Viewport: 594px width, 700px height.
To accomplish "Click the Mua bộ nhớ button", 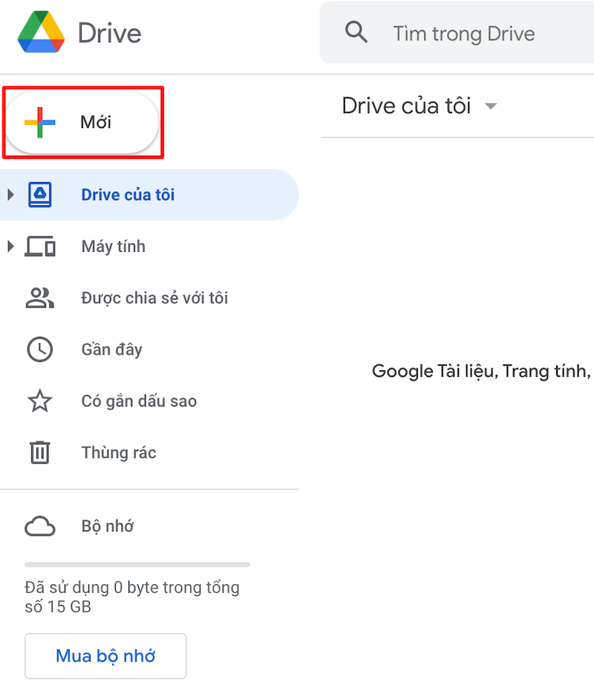I will 105,656.
